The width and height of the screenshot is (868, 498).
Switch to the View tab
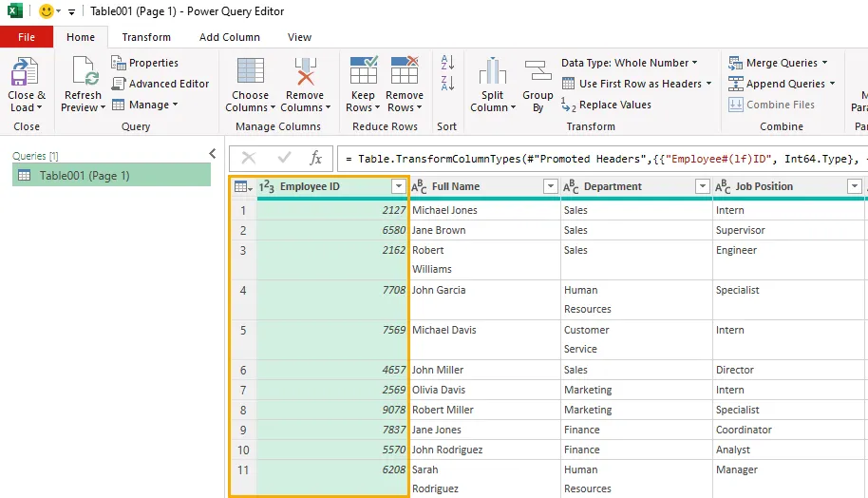(x=299, y=37)
